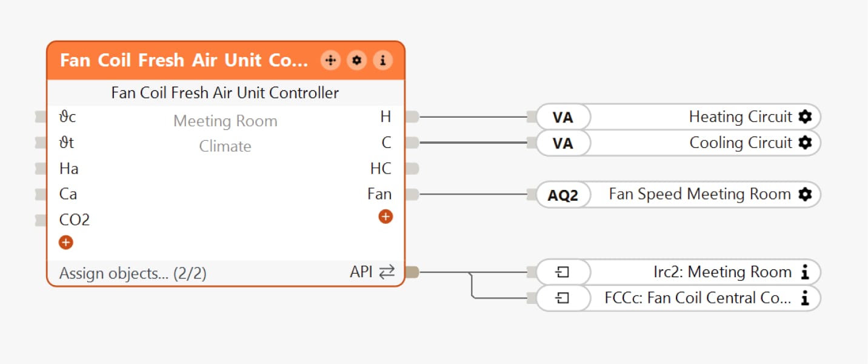Open Cooling Circuit settings gear
This screenshot has width=868, height=364.
[x=804, y=143]
